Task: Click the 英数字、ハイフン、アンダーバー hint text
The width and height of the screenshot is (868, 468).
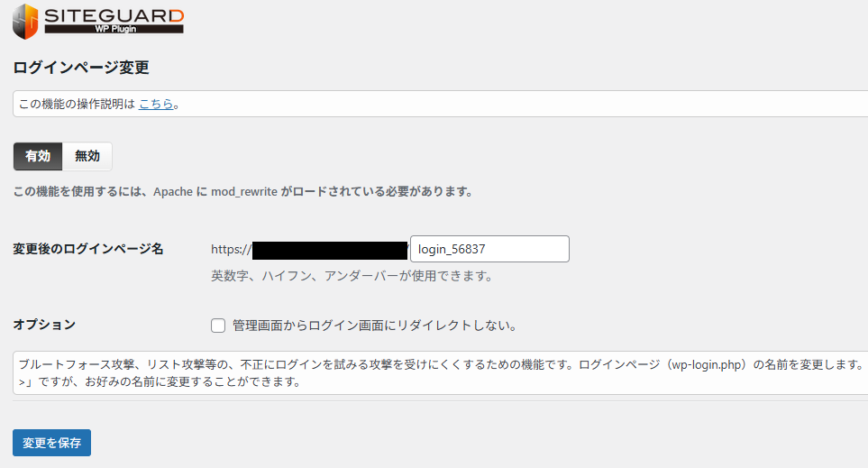Action: coord(352,276)
